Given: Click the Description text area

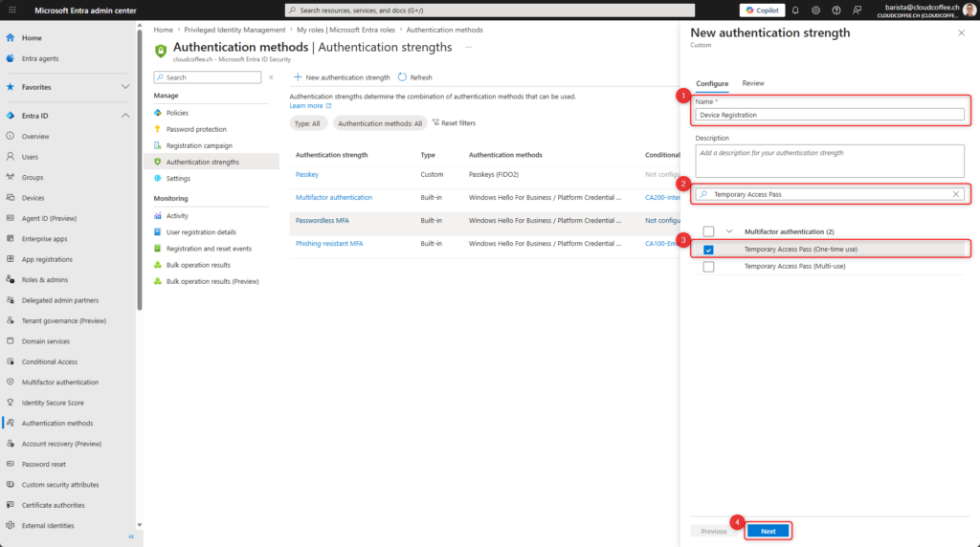Looking at the screenshot, I should point(830,161).
